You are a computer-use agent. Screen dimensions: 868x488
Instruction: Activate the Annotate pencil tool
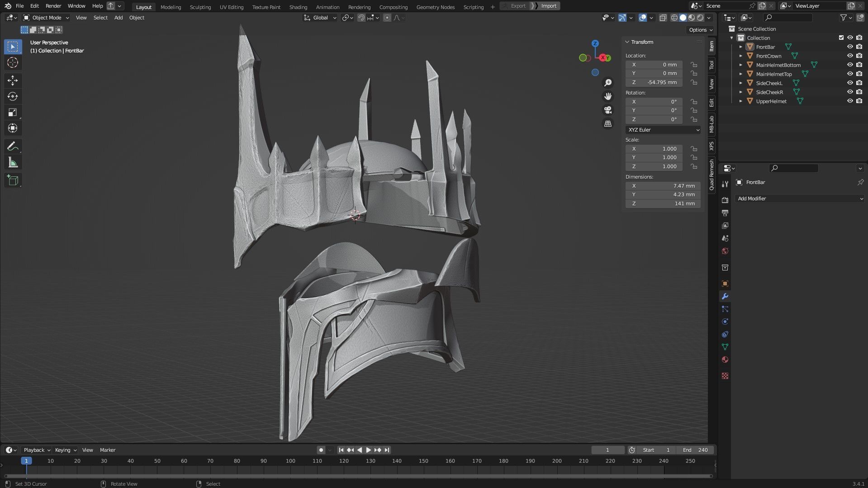coord(13,146)
